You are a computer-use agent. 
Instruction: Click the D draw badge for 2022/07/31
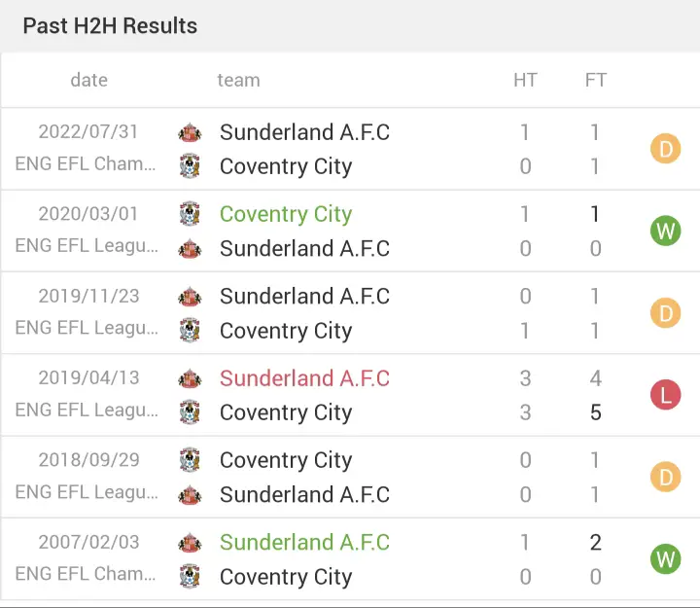[665, 148]
